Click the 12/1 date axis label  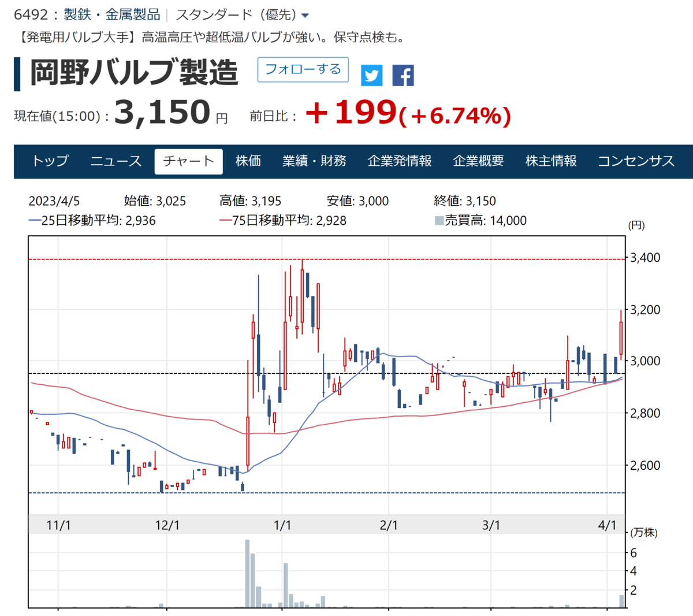click(x=167, y=525)
